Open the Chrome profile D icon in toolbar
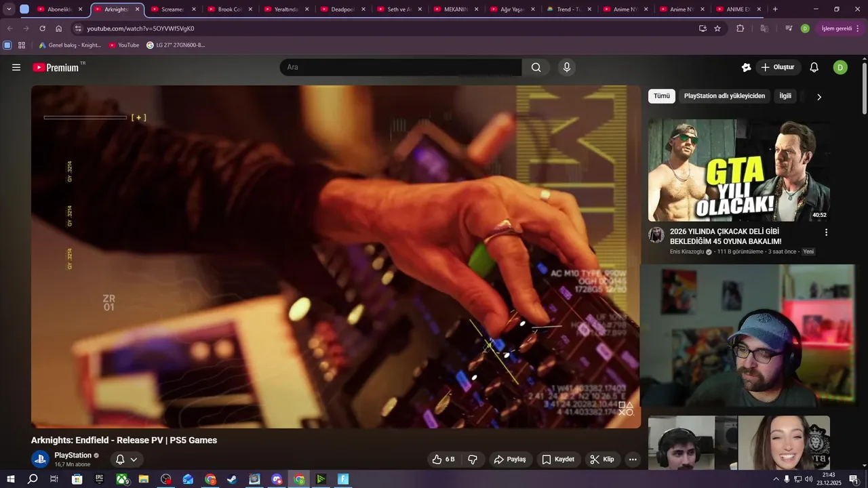868x488 pixels. pyautogui.click(x=805, y=28)
